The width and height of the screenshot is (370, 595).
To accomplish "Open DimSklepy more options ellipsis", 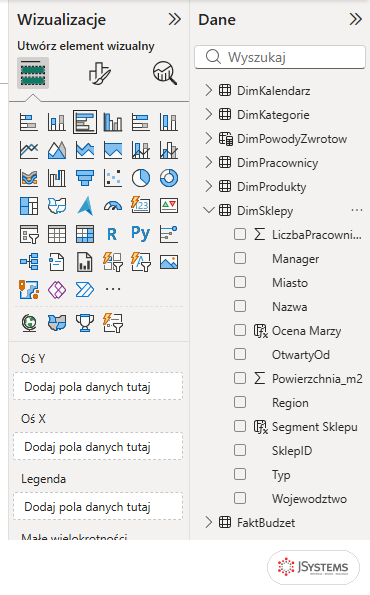I will 357,210.
